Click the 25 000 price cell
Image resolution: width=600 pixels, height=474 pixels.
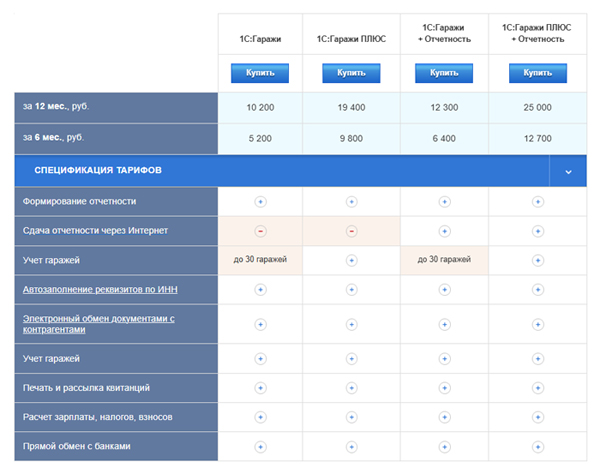(537, 108)
